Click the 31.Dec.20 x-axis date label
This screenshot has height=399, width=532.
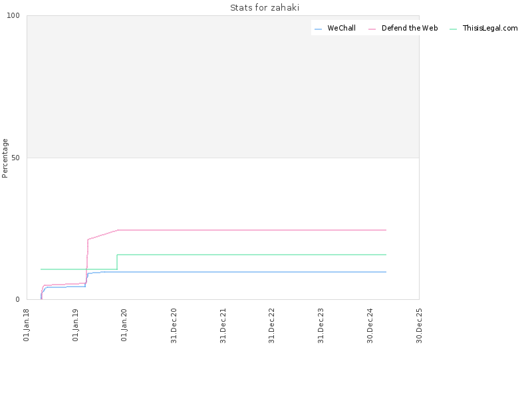point(174,326)
